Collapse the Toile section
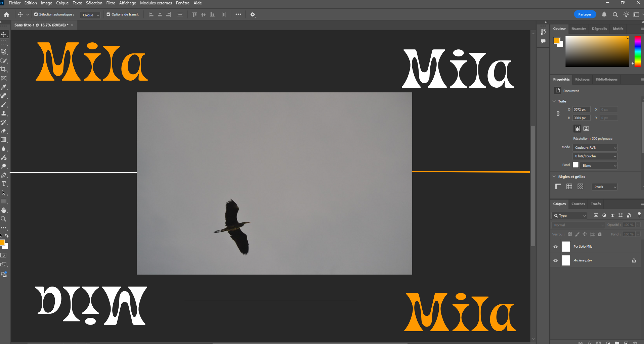 [x=554, y=101]
